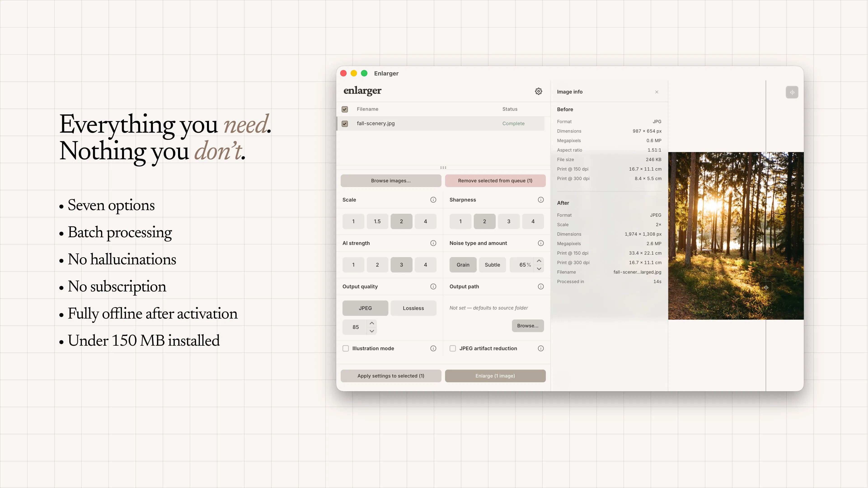Screen dimensions: 868x488
Task: Close the Image info panel
Action: [657, 92]
